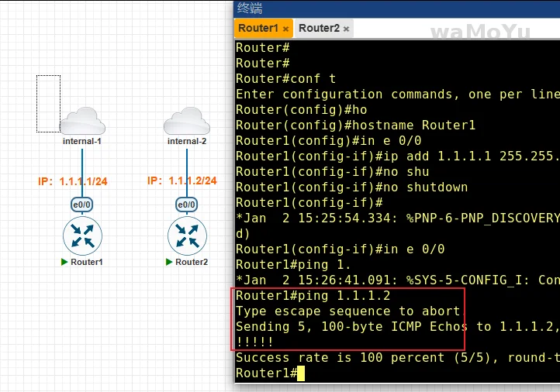Click the 'ping 1.1.1.2' command line
The image size is (560, 392).
point(313,296)
